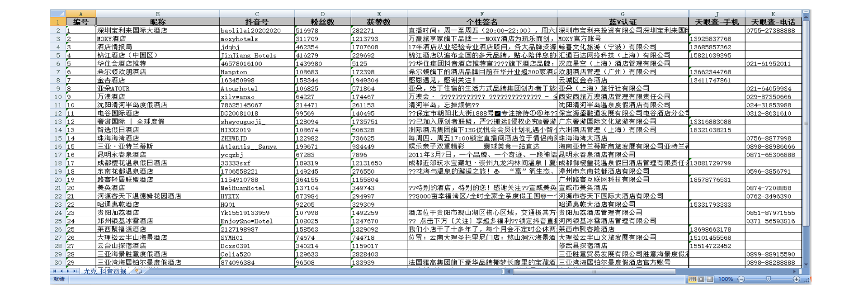Click the horizontal scrollbar left arrow

coord(509,271)
